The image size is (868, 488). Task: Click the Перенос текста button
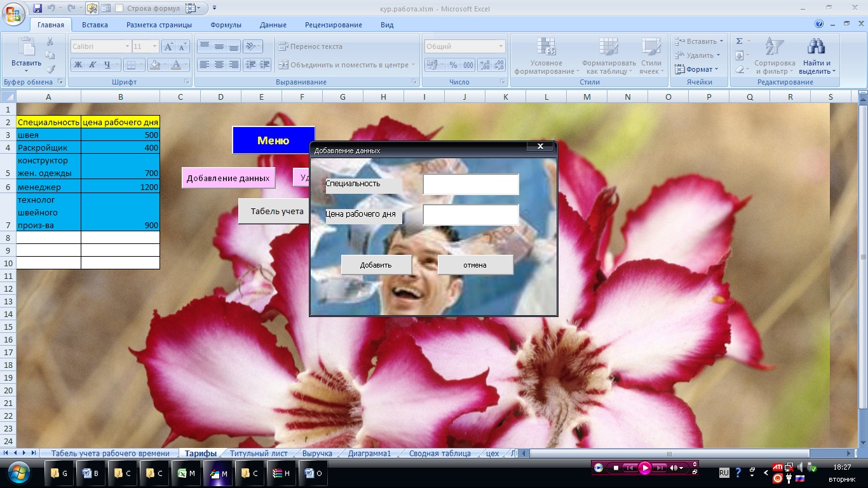tap(311, 46)
